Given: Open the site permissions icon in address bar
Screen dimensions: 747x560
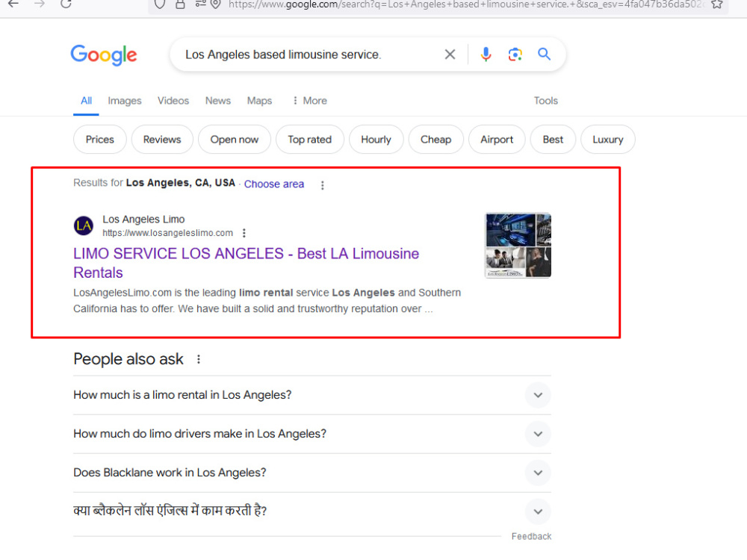Looking at the screenshot, I should pyautogui.click(x=200, y=4).
